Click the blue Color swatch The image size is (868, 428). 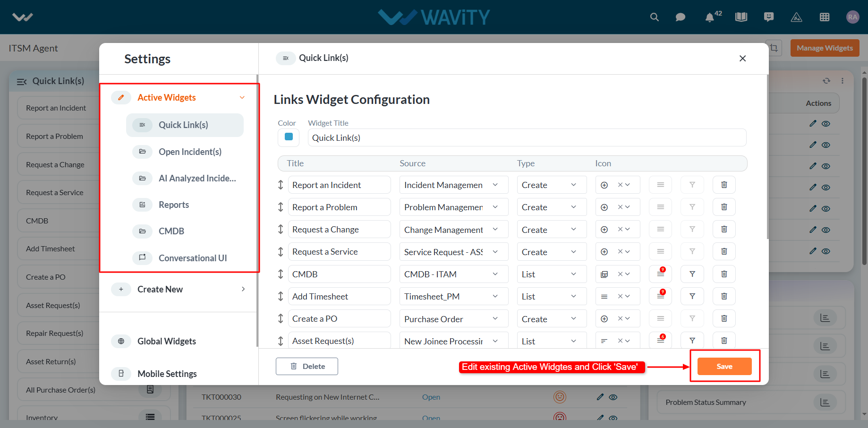(289, 137)
